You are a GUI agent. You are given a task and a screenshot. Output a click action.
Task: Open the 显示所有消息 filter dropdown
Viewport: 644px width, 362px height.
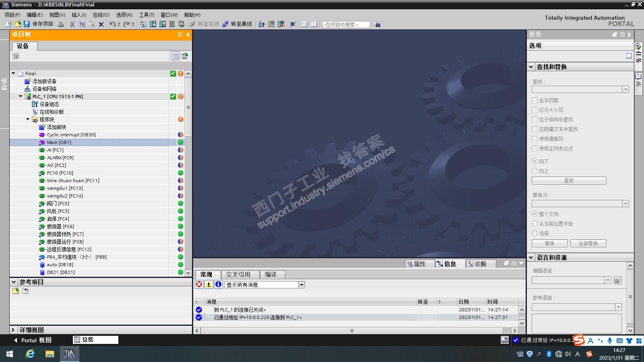pyautogui.click(x=301, y=285)
